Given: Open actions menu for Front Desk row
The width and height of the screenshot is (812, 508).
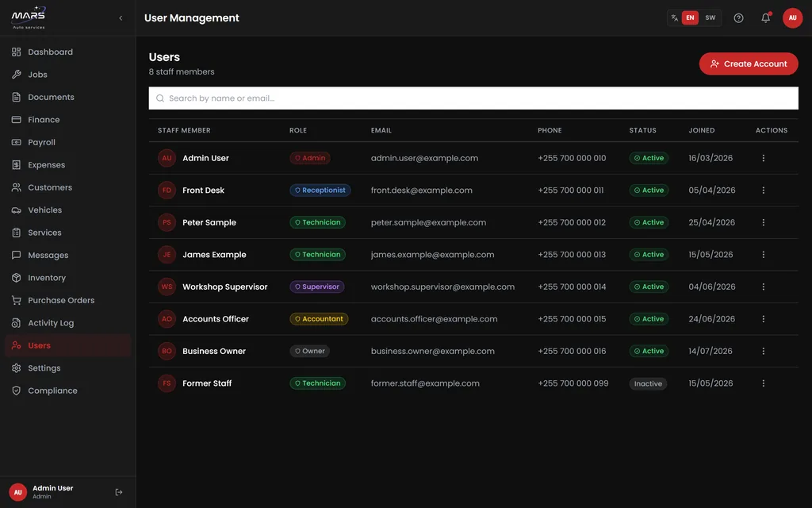Looking at the screenshot, I should (x=763, y=190).
